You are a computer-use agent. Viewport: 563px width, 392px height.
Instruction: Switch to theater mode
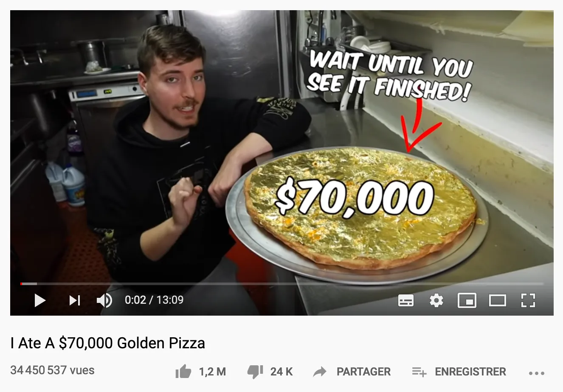497,301
